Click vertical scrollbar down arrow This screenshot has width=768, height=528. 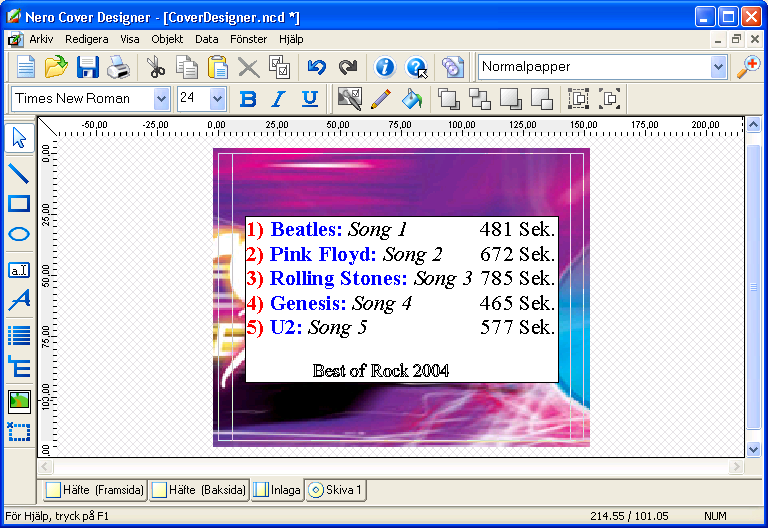coord(753,449)
